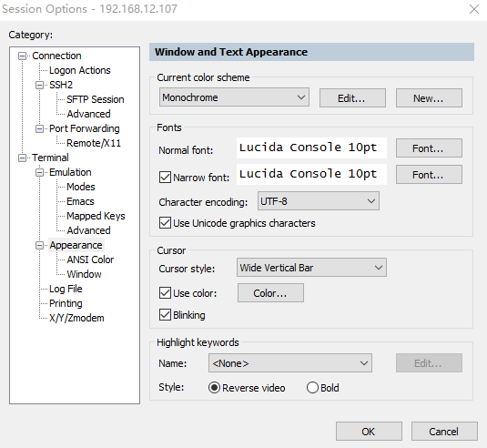This screenshot has width=487, height=448.
Task: Click OK to apply options
Action: pos(369,432)
